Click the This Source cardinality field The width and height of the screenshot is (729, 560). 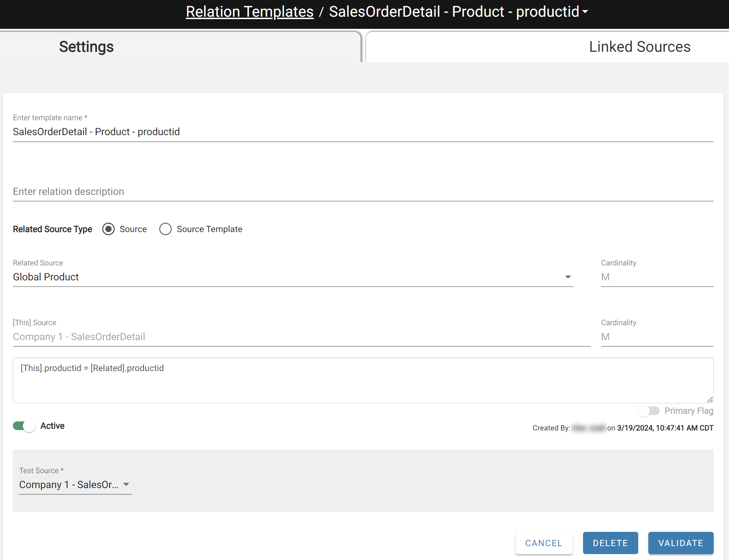pyautogui.click(x=657, y=337)
